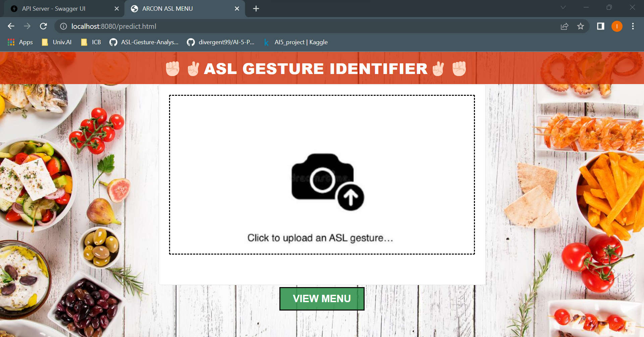Open the browser side panel icon
Viewport: 644px width, 337px height.
point(600,26)
